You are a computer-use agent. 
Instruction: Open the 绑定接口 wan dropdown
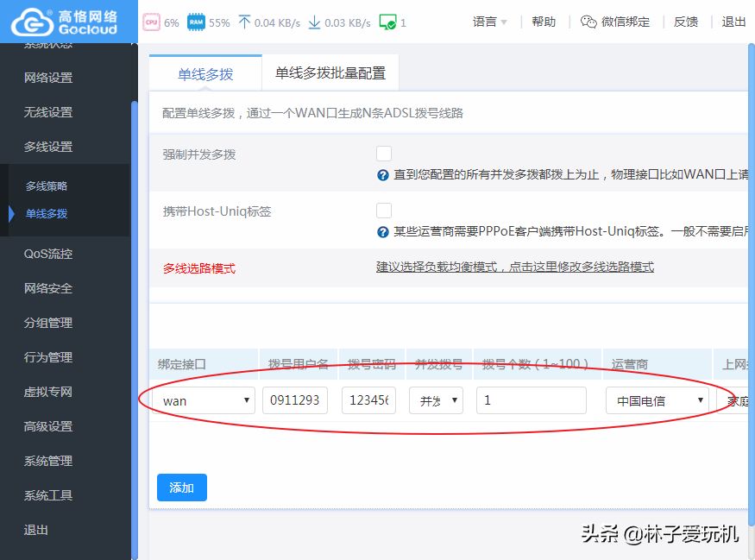pos(205,400)
